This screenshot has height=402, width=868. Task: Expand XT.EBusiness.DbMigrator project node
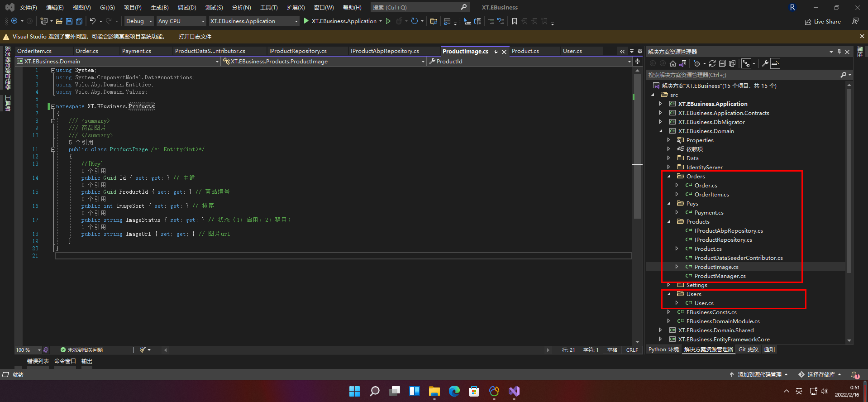(x=661, y=122)
